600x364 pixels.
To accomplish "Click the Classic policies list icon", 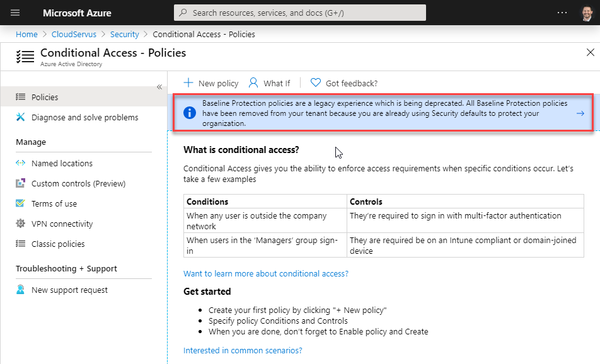I will (x=20, y=244).
